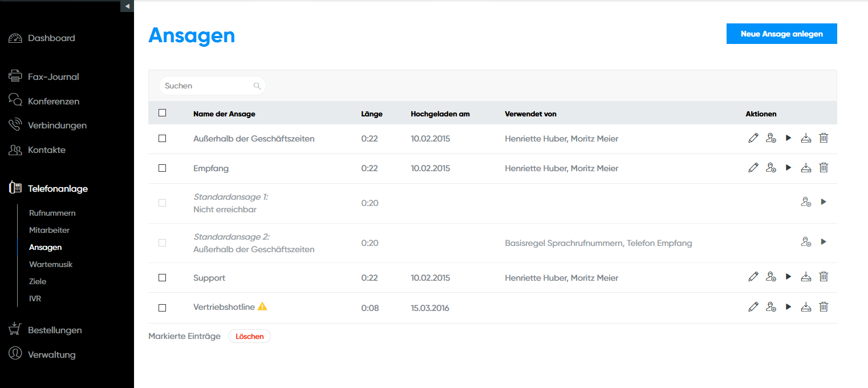Image resolution: width=868 pixels, height=388 pixels.
Task: Collapse the sidebar with the arrow toggle
Action: [127, 6]
